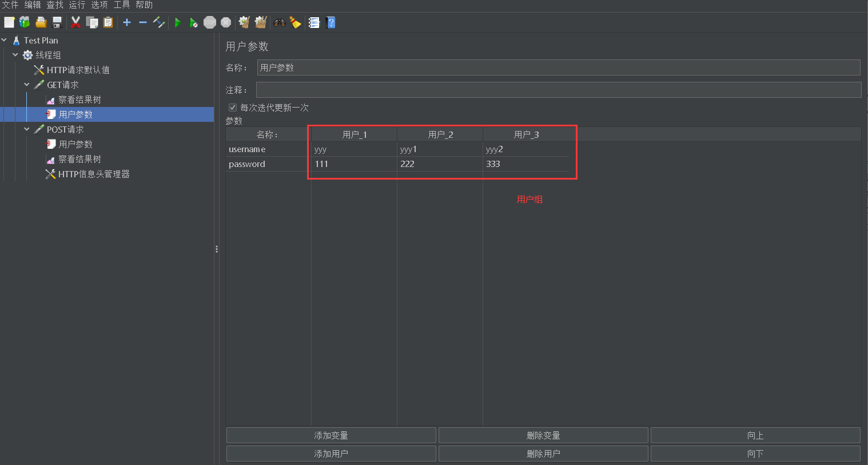Collapse the POST请求 tree node
The image size is (868, 465).
click(x=27, y=129)
